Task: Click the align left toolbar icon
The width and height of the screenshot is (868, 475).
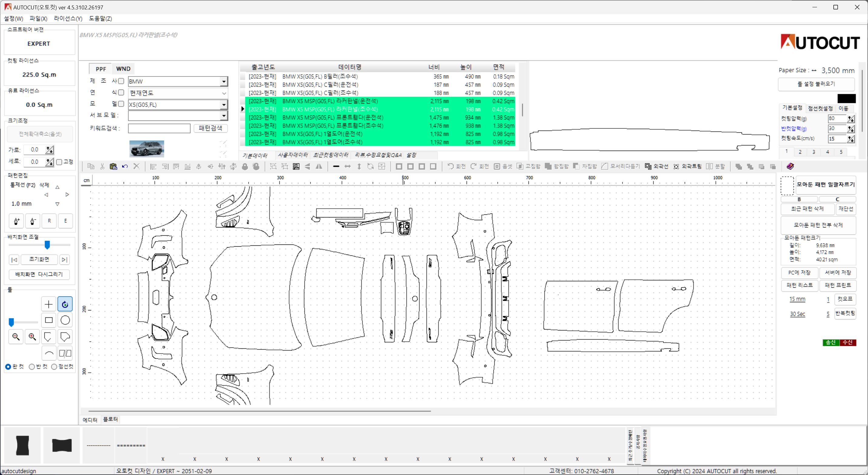Action: coord(153,166)
